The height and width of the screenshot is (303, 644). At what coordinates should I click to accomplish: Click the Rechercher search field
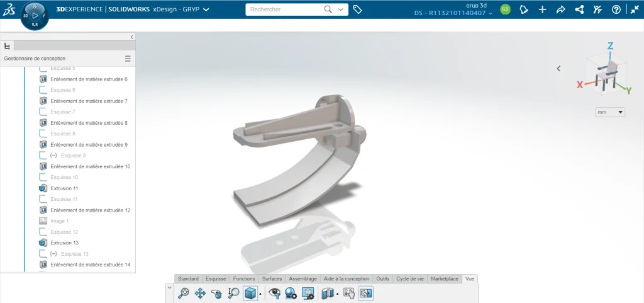tap(285, 9)
